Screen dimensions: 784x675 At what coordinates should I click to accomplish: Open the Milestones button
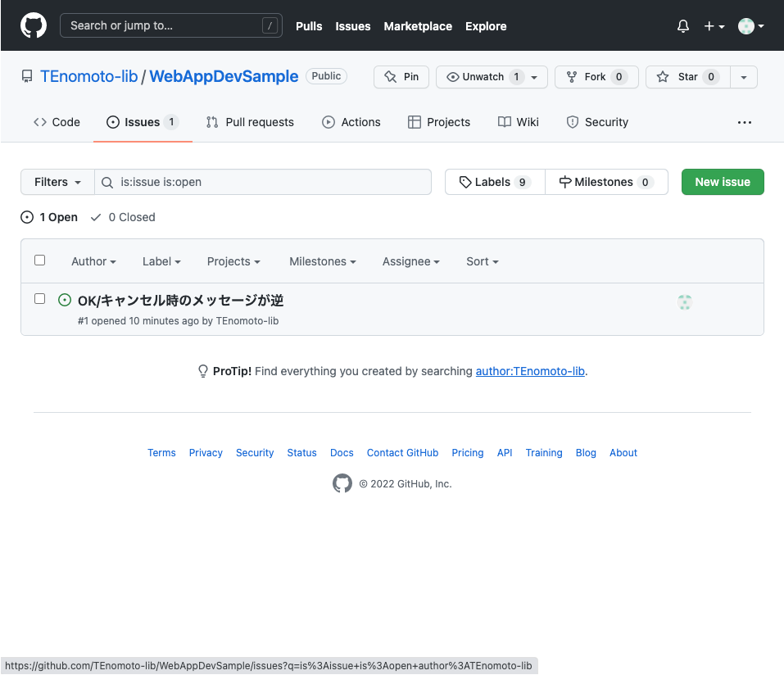tap(606, 182)
